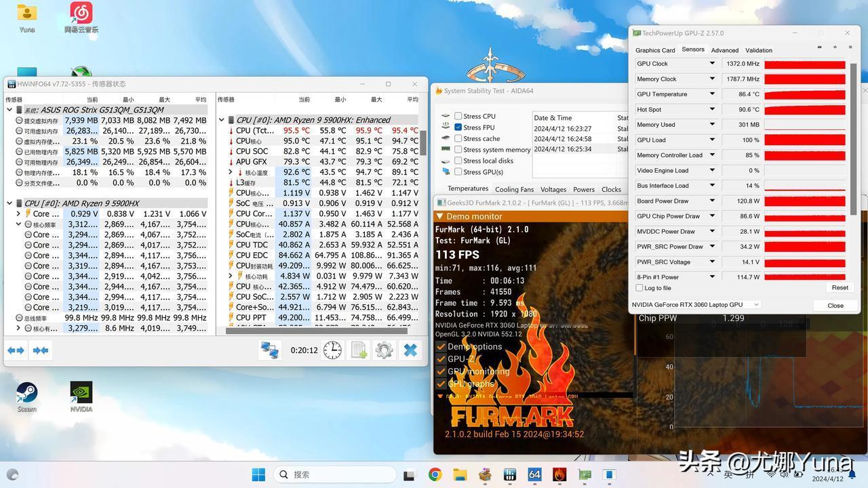Click the HWiNFO clock reset timer icon
Viewport: 868px width, 488px height.
[x=332, y=350]
